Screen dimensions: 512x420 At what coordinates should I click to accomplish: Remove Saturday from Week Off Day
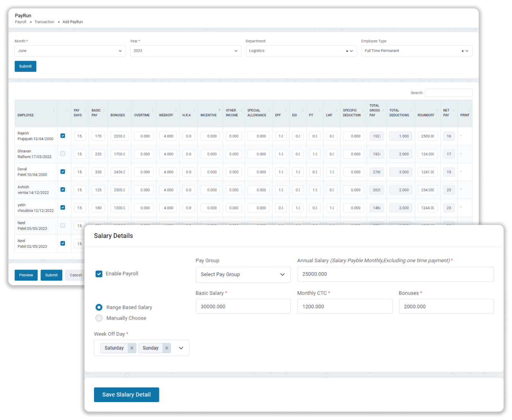132,348
